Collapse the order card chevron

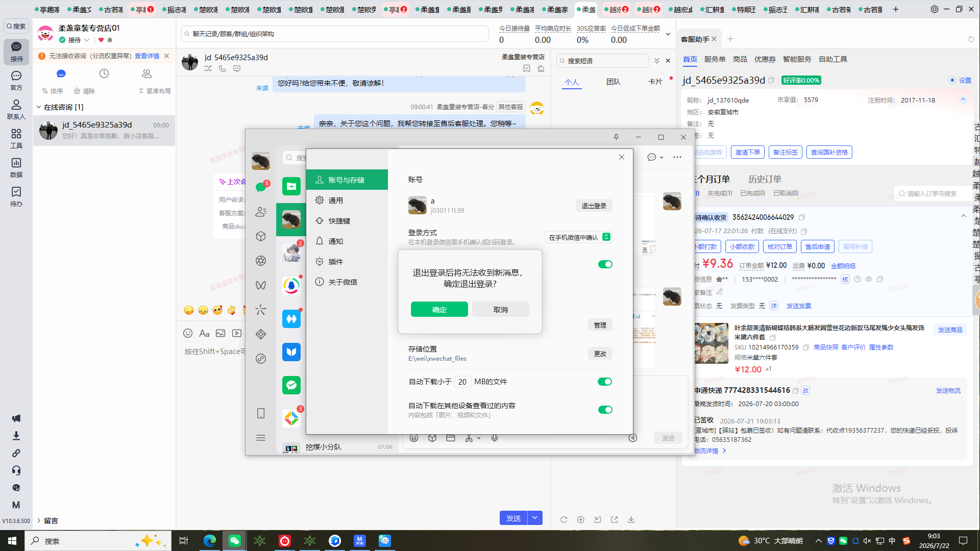click(x=963, y=216)
